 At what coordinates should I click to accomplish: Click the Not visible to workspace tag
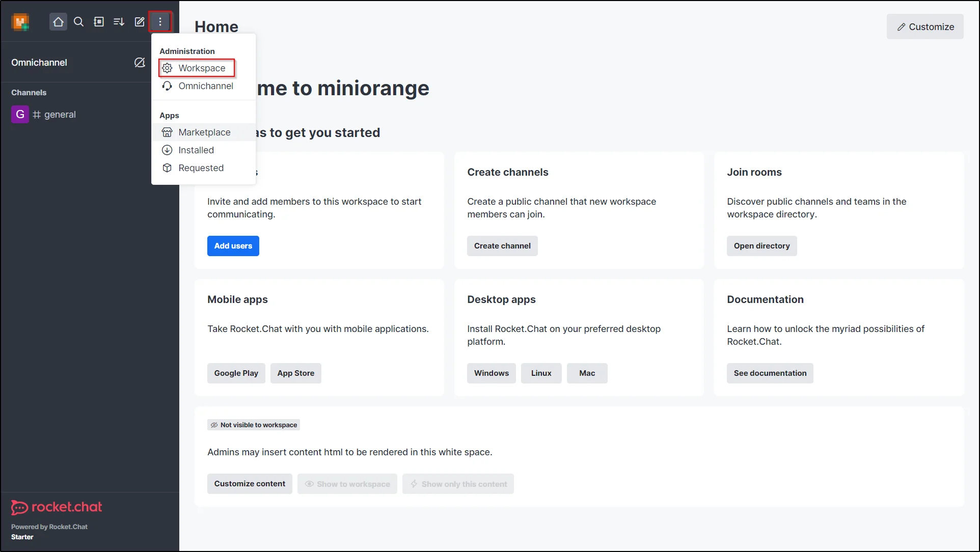[x=254, y=425]
